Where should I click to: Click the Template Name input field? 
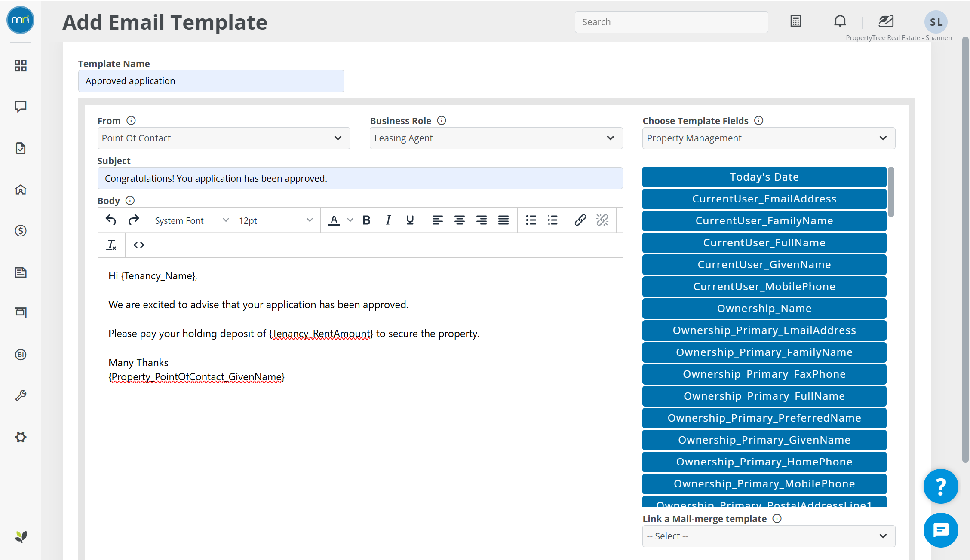click(211, 81)
